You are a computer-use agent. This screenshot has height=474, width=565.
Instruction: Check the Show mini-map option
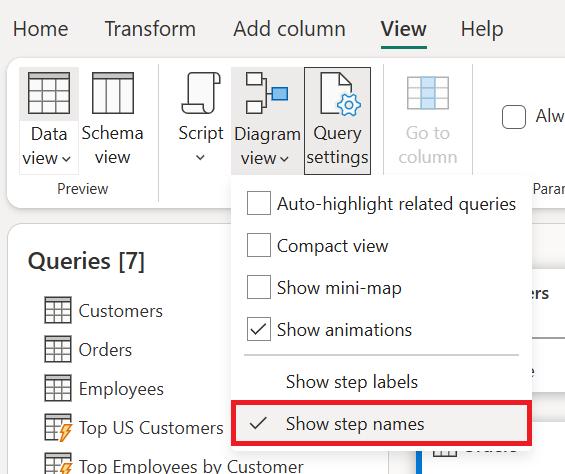point(259,287)
